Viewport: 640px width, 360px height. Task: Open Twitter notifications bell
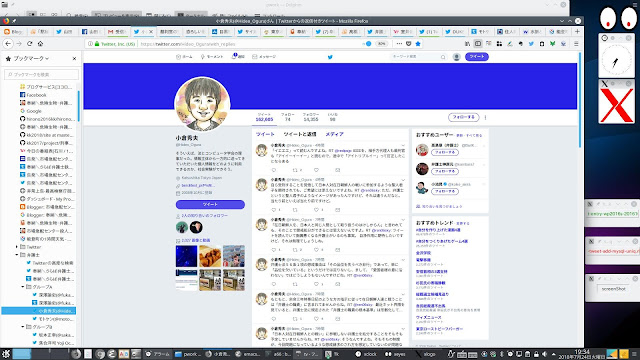coord(234,56)
